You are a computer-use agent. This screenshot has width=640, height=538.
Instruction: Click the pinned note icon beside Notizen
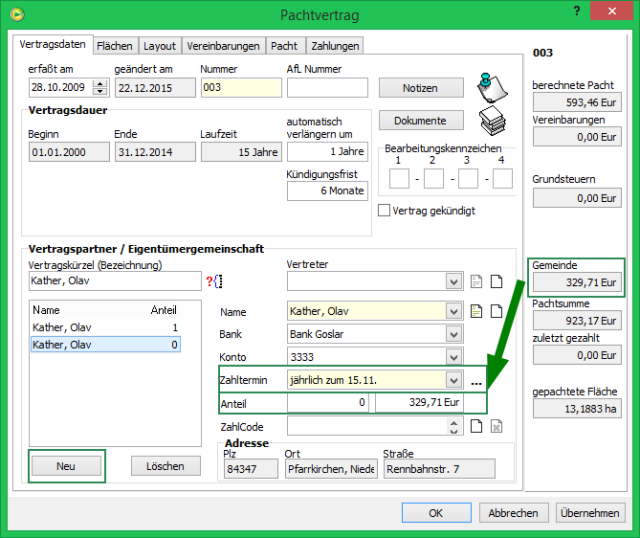pos(490,88)
